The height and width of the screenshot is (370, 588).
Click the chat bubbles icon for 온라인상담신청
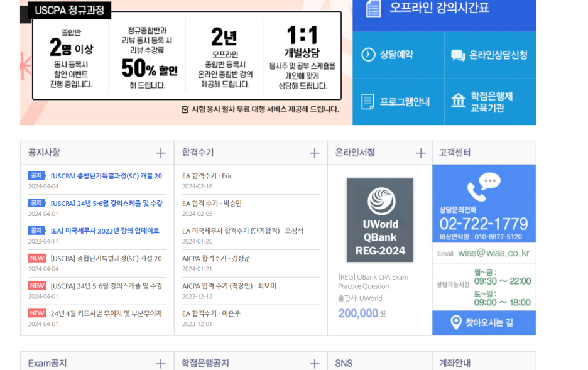[458, 55]
